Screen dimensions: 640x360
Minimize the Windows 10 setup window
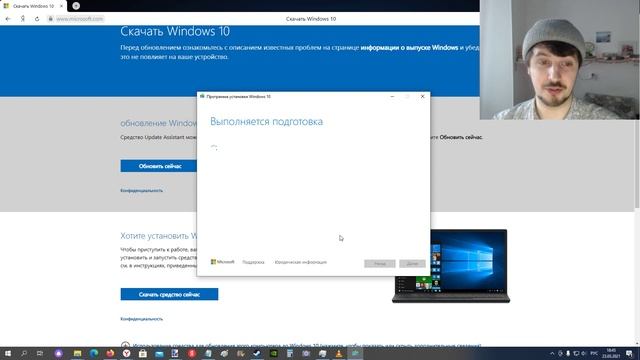click(x=392, y=97)
